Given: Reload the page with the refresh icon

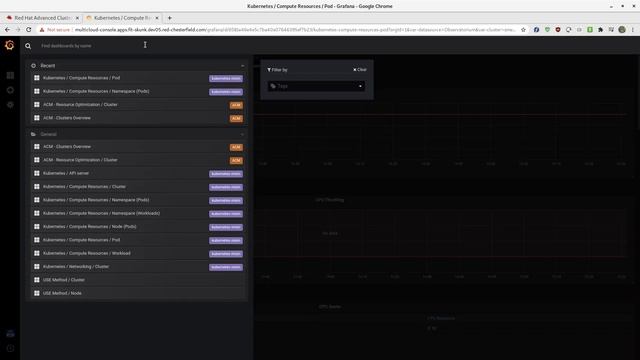Looking at the screenshot, I should [x=29, y=30].
